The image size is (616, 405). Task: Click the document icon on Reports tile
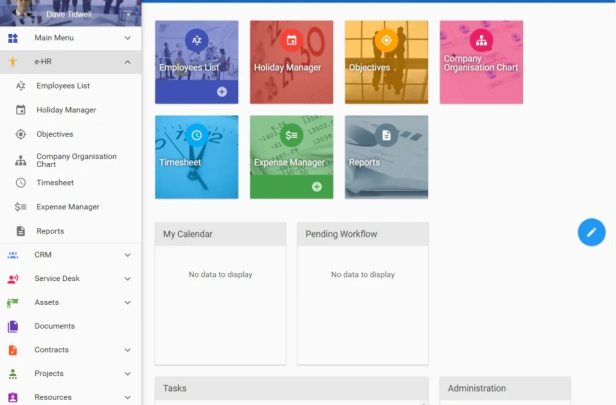click(387, 135)
